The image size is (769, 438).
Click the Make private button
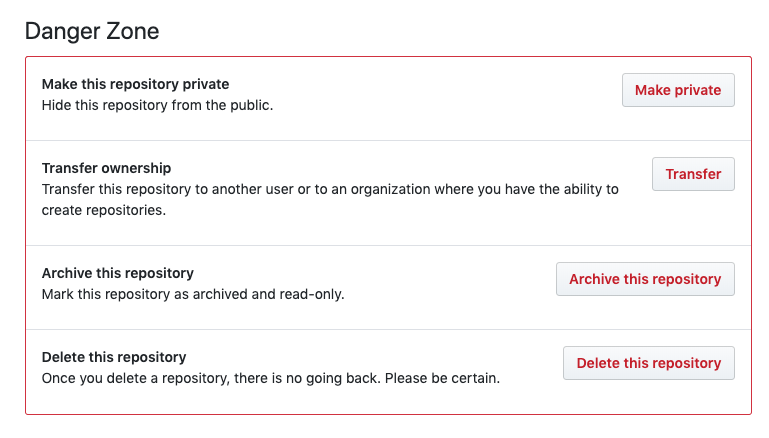tap(677, 90)
